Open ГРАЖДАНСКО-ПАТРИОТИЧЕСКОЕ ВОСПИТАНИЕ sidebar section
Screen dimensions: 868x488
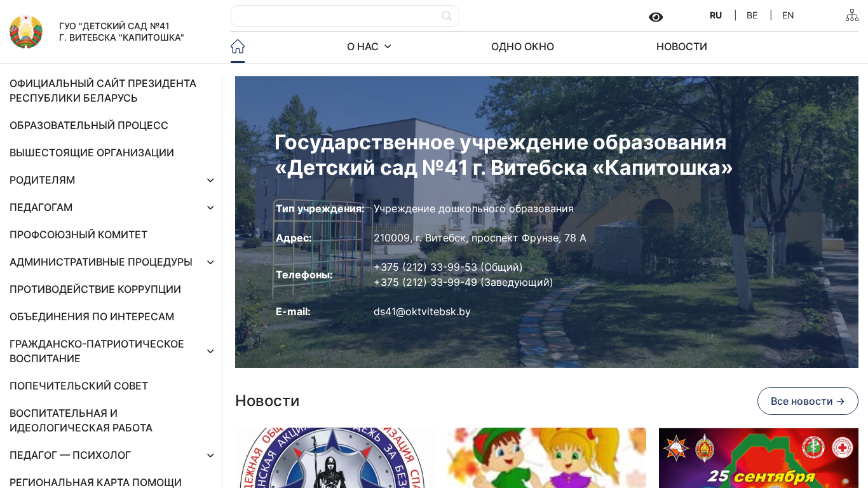click(97, 351)
